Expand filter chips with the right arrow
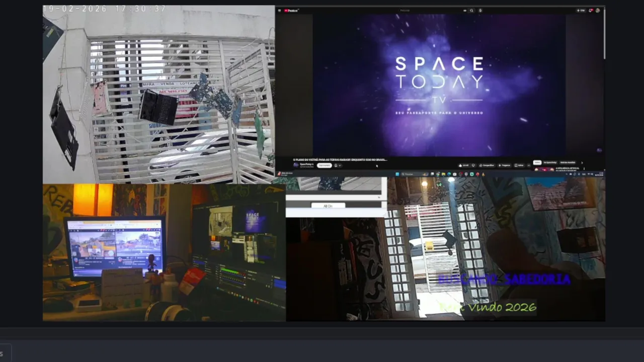This screenshot has height=362, width=644. click(x=582, y=162)
